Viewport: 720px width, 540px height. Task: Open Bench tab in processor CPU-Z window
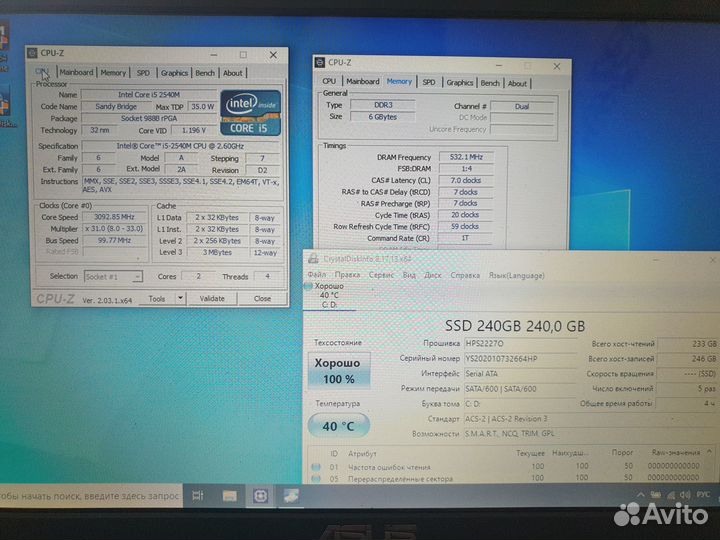tap(205, 73)
